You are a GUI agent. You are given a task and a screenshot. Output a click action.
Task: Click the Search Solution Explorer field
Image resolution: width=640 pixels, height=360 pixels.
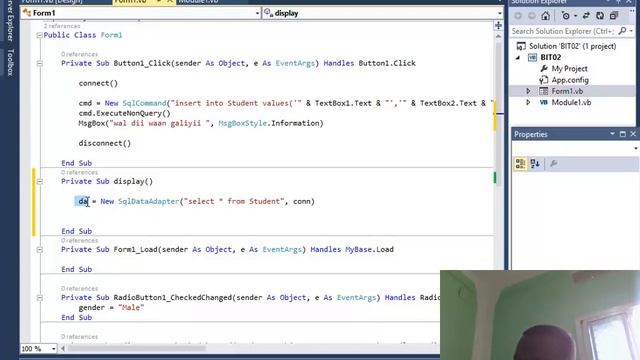(x=563, y=31)
